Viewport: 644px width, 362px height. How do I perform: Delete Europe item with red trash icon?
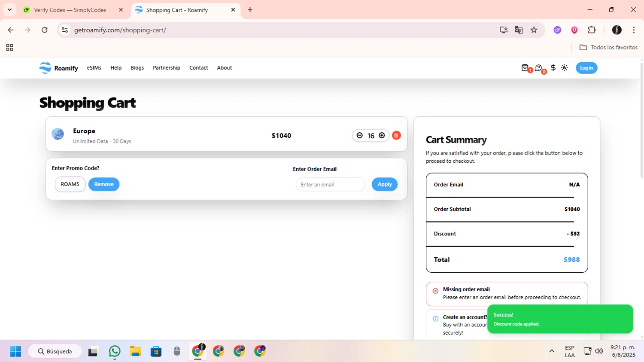pos(396,135)
